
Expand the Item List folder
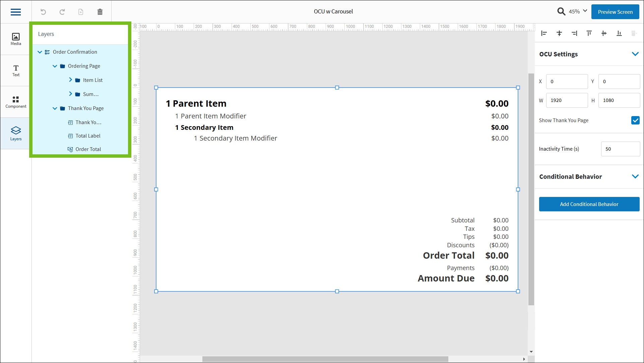tap(70, 80)
